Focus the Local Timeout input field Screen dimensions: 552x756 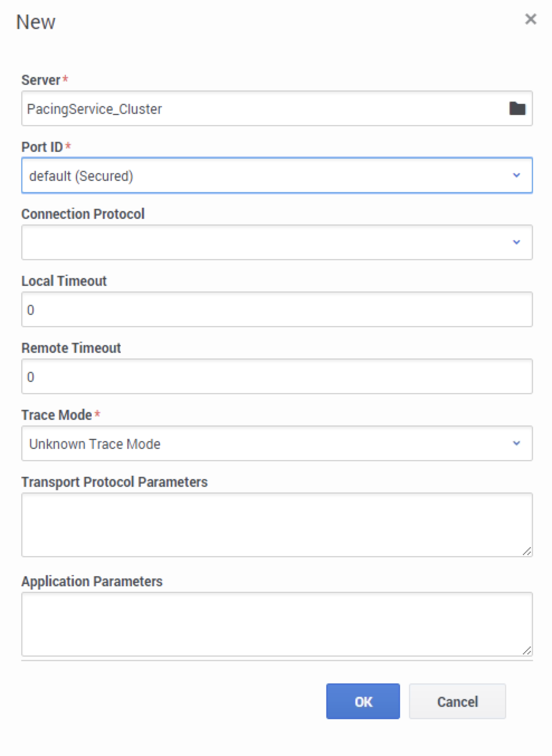click(277, 310)
